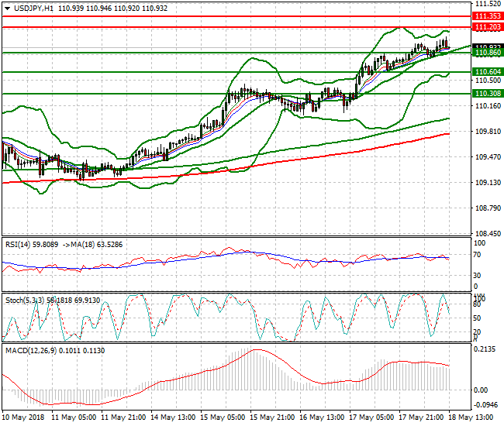This screenshot has height=426, width=504.
Task: Open the USDJPY,H1 chart title dropdown triangle
Action: click(x=8, y=9)
